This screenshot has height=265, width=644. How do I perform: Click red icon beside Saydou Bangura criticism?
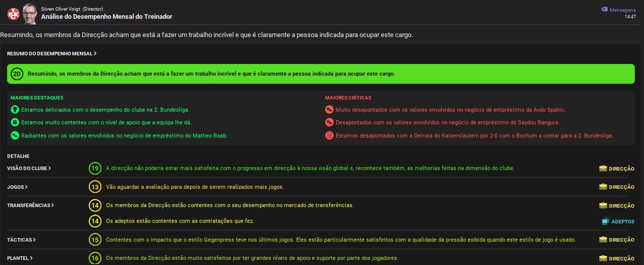click(329, 122)
